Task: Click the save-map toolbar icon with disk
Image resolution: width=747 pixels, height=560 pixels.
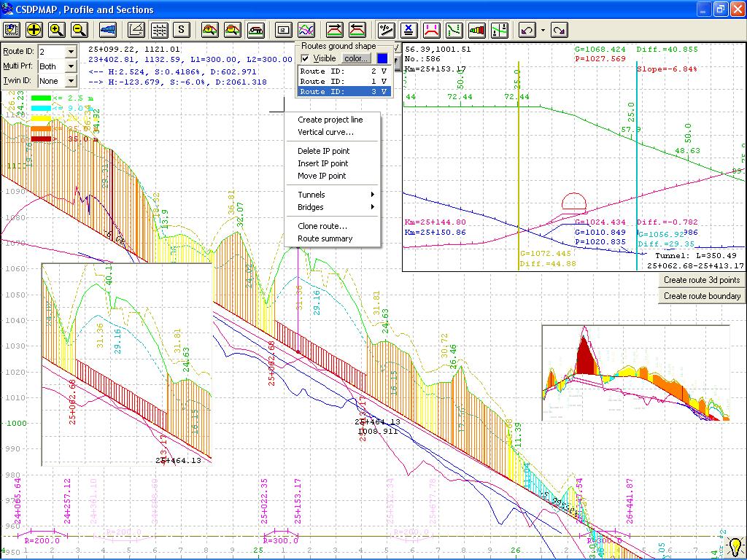Action: 10,30
